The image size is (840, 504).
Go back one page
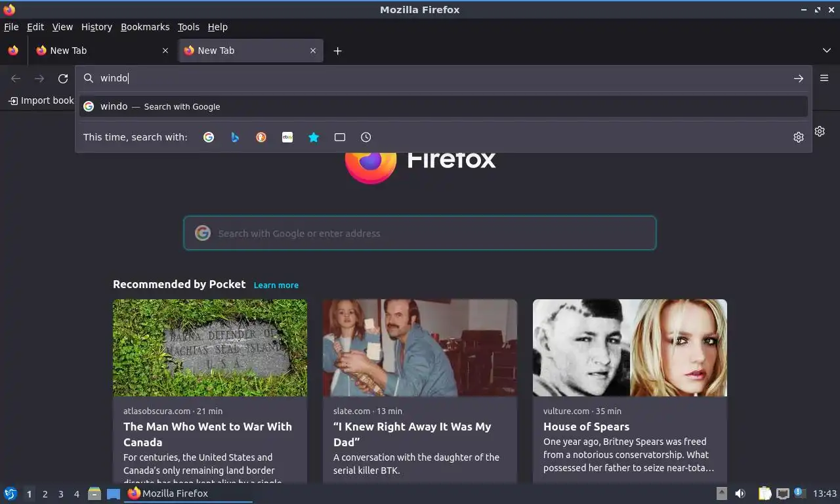pos(16,79)
